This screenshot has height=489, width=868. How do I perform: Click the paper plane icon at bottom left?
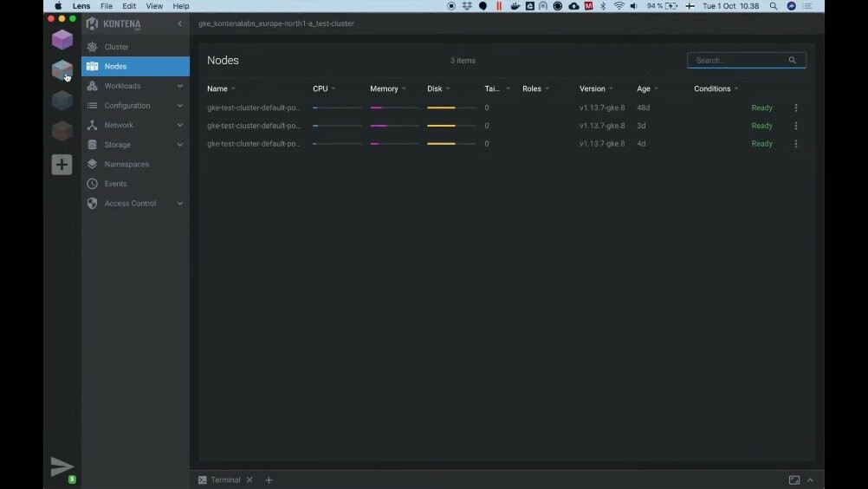click(x=62, y=466)
